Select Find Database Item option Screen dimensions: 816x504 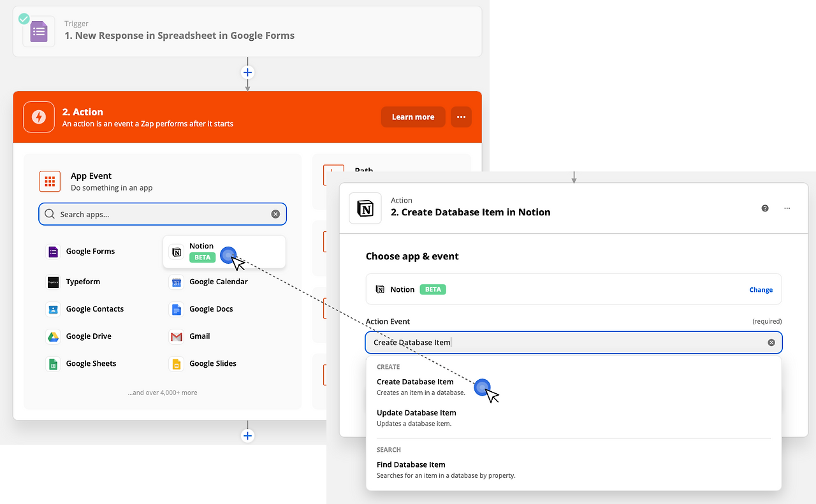coord(574,470)
